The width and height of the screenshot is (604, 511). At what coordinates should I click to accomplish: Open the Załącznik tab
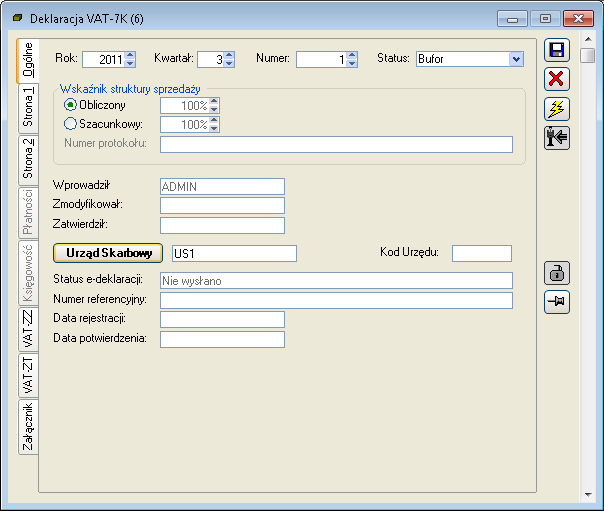(x=29, y=427)
